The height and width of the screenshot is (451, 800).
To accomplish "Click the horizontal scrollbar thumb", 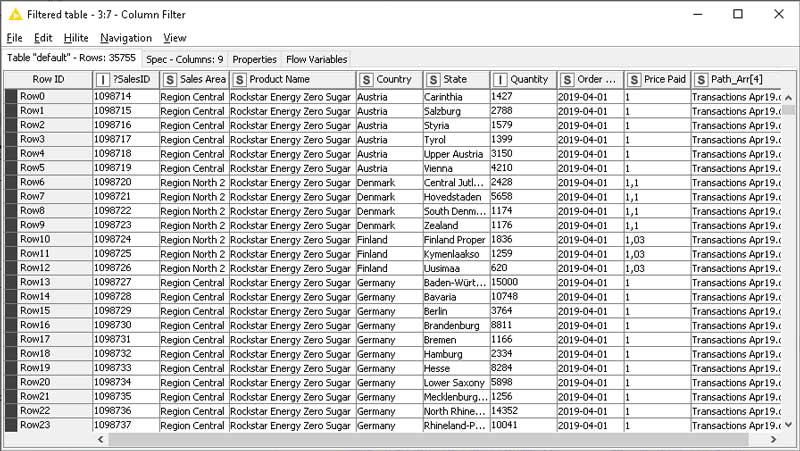I will coord(429,439).
